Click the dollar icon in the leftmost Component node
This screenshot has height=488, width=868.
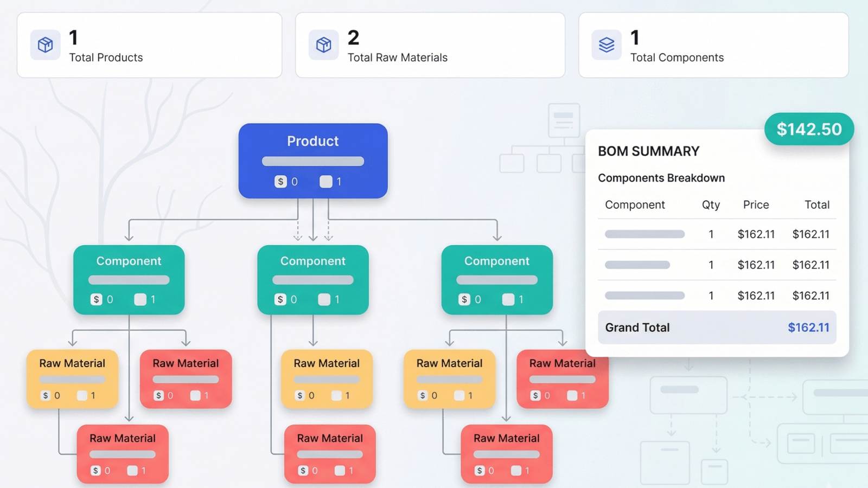(x=97, y=299)
